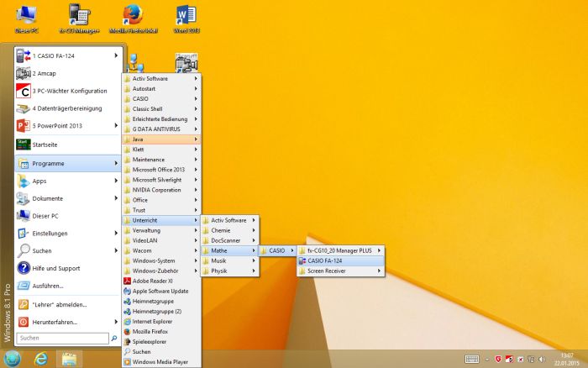Click the Internet Explorer icon in Programme list
The height and width of the screenshot is (368, 588).
(x=127, y=322)
